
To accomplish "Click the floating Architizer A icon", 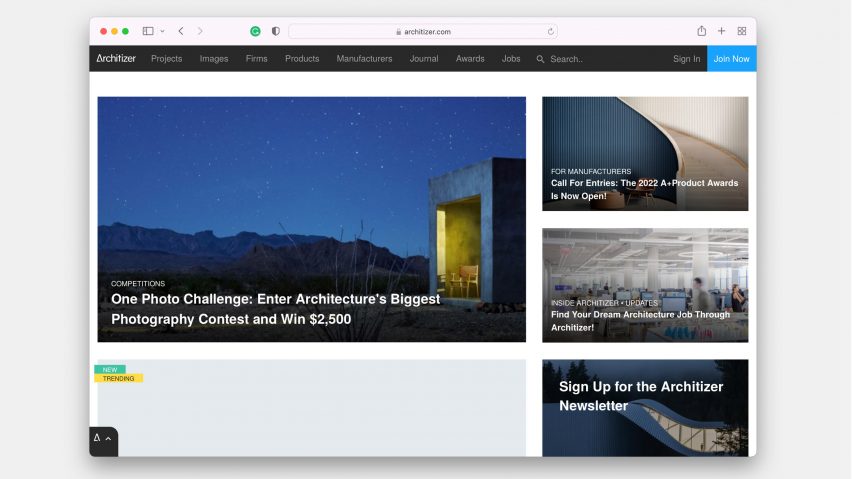I will tap(97, 438).
